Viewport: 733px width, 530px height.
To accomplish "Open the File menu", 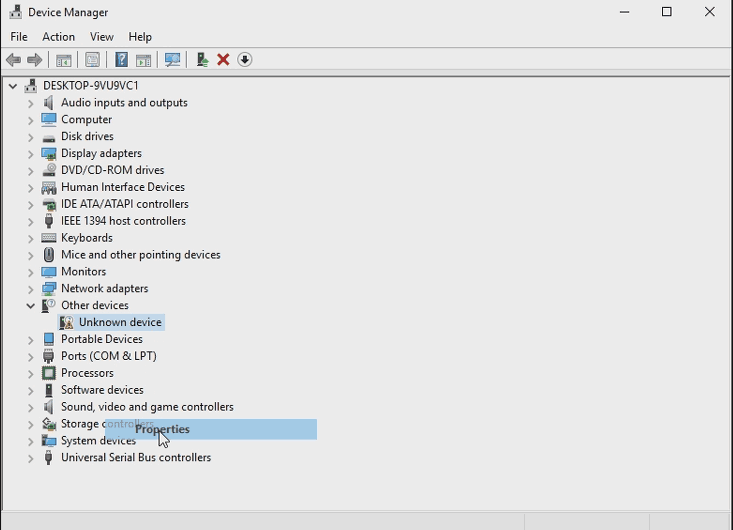I will (x=19, y=36).
